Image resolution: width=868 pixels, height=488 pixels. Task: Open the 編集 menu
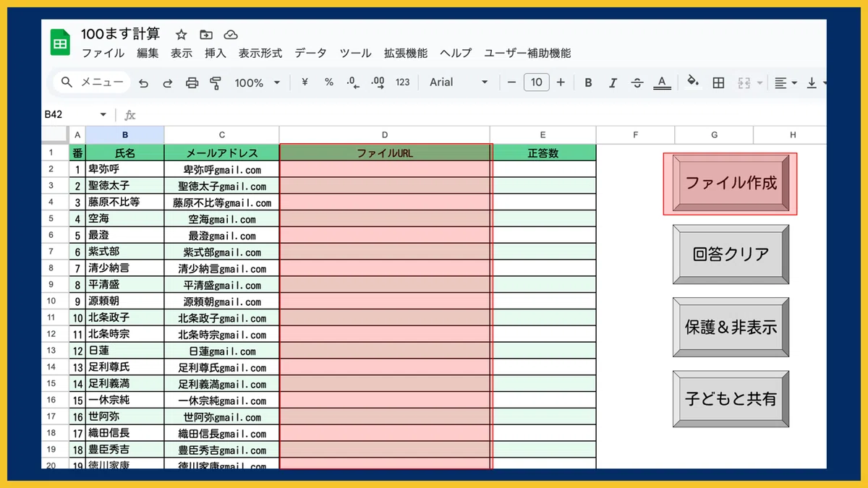148,53
